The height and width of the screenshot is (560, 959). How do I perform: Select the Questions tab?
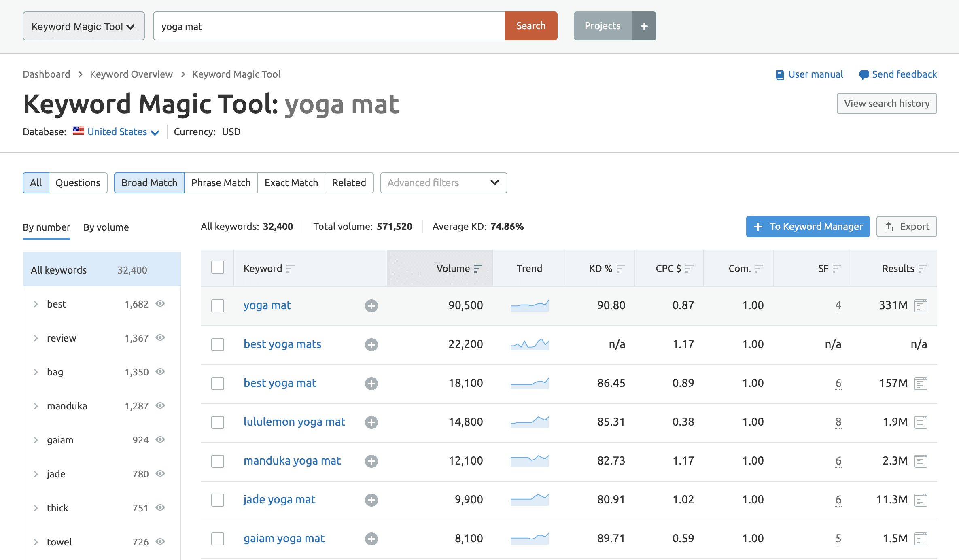[77, 182]
